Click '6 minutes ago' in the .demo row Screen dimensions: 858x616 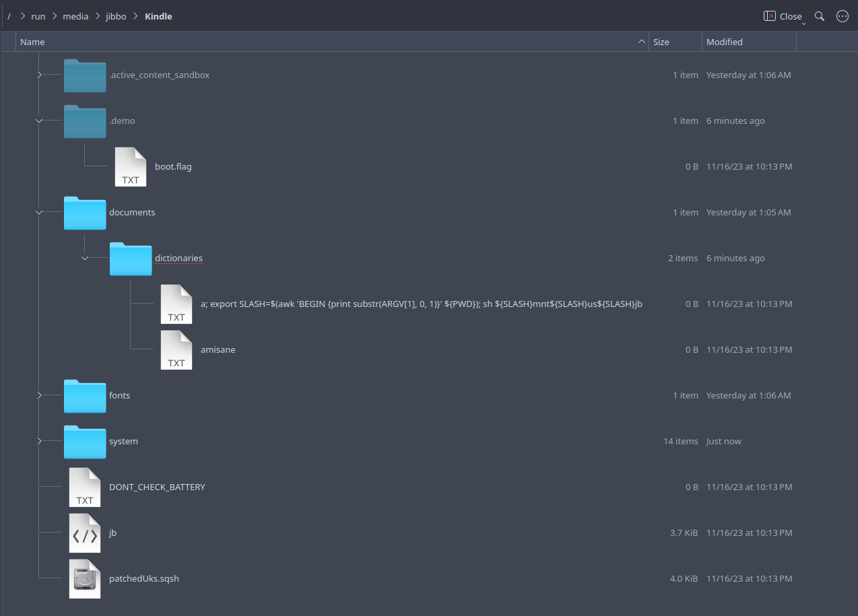[x=735, y=121]
